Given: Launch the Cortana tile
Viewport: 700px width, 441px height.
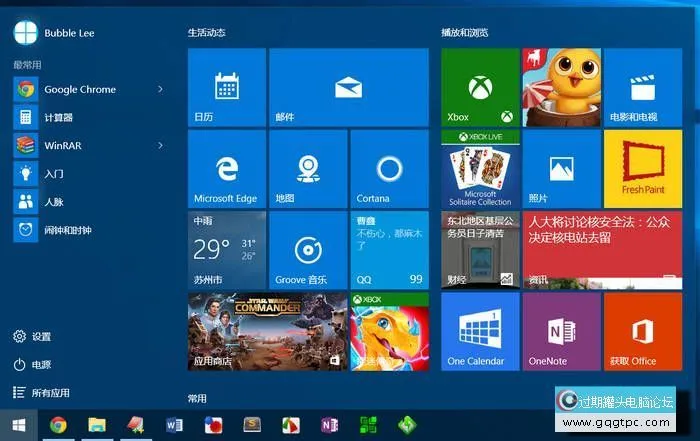Looking at the screenshot, I should click(x=389, y=168).
